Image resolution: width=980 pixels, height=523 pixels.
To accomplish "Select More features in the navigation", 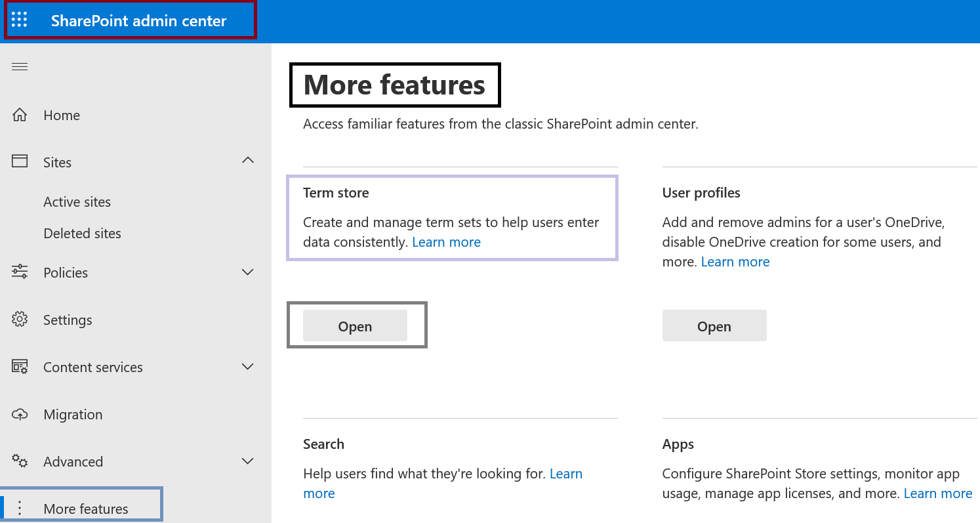I will [86, 509].
